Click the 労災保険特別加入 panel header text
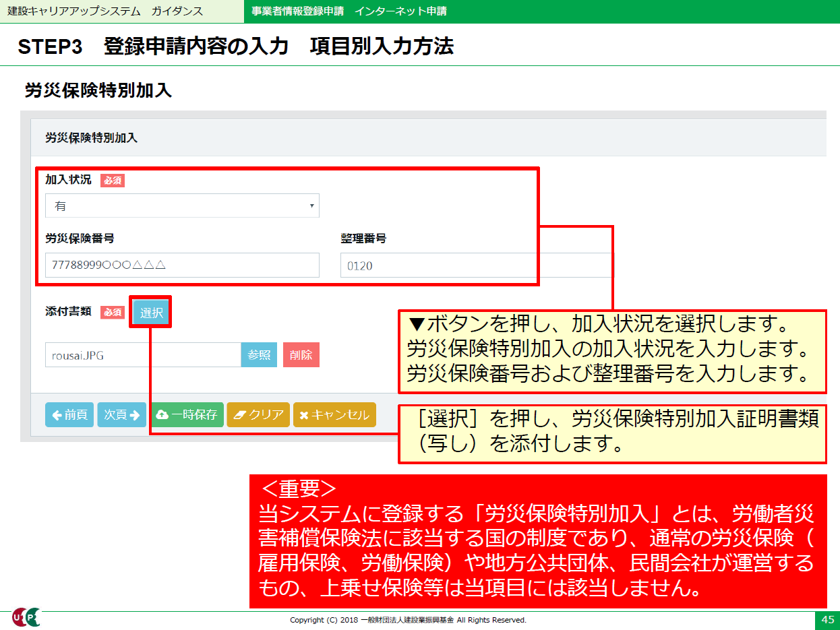This screenshot has width=840, height=630. (91, 138)
